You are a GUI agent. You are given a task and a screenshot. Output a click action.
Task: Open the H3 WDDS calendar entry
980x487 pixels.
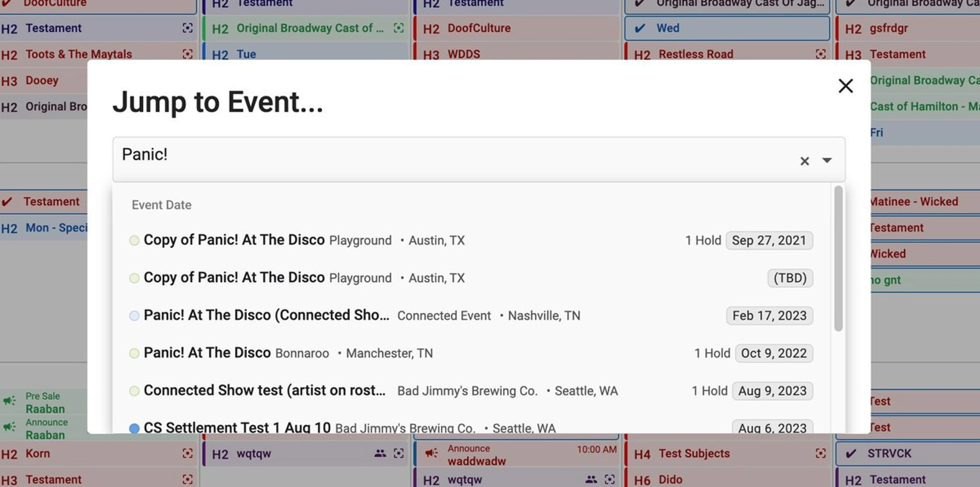516,51
